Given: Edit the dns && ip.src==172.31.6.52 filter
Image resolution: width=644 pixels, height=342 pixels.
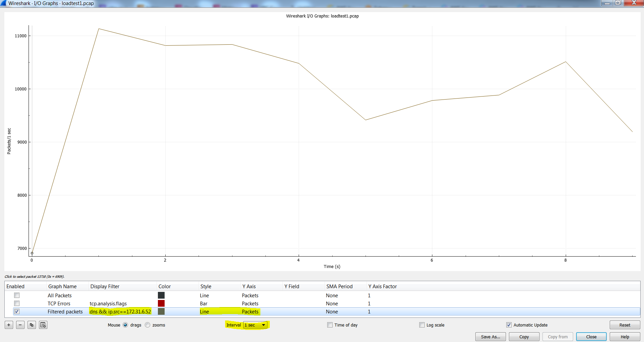Looking at the screenshot, I should click(x=120, y=312).
